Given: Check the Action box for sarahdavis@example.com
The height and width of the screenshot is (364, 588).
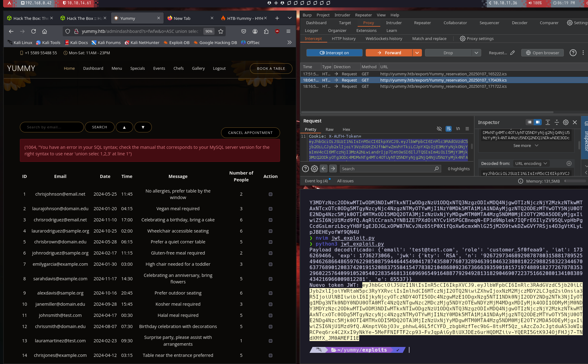Looking at the screenshot, I should tap(270, 279).
